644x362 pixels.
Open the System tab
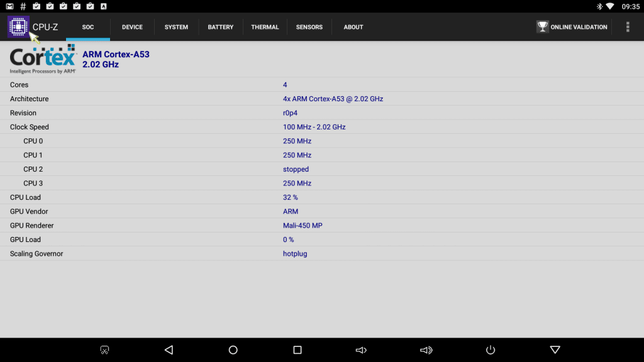(176, 27)
